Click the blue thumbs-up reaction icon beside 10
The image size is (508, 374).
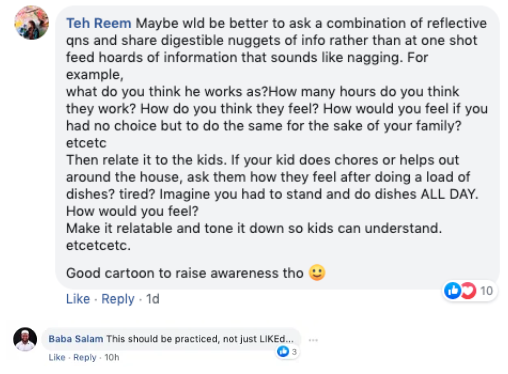click(452, 291)
